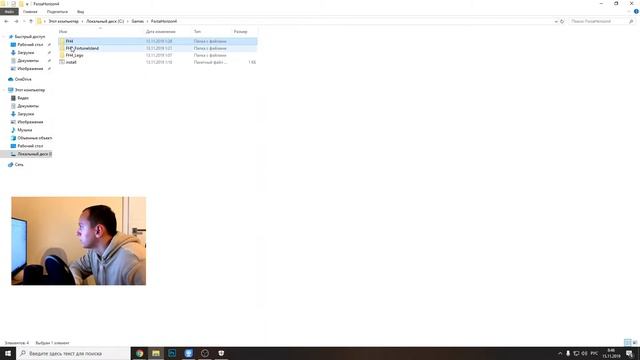Switch to details view layout icon

(x=627, y=342)
